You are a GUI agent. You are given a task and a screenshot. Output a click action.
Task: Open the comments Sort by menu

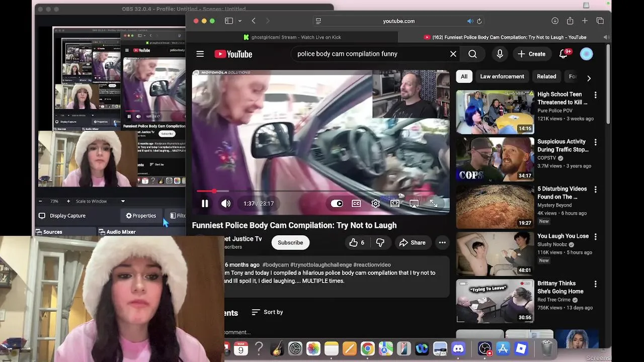pyautogui.click(x=267, y=312)
